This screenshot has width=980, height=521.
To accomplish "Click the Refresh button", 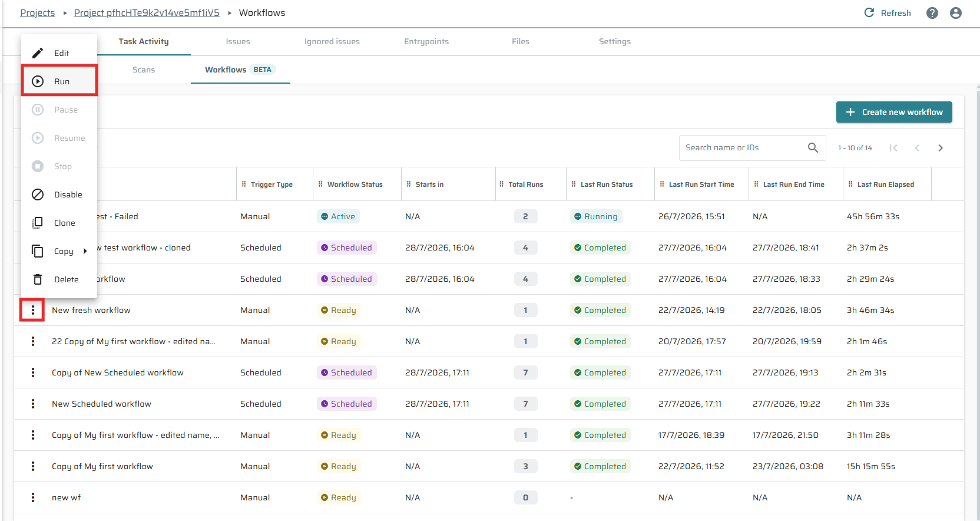I will pyautogui.click(x=888, y=13).
